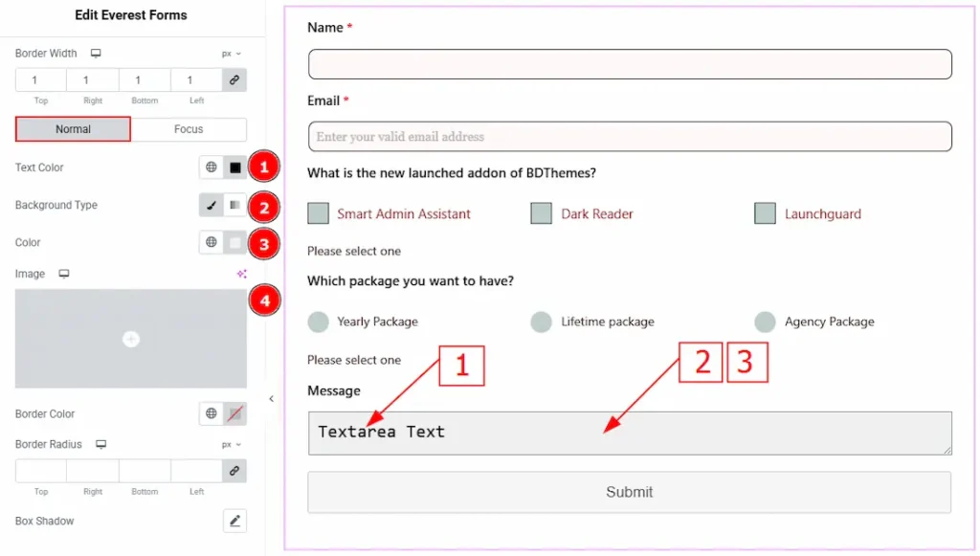Select the gradient background type

click(234, 205)
